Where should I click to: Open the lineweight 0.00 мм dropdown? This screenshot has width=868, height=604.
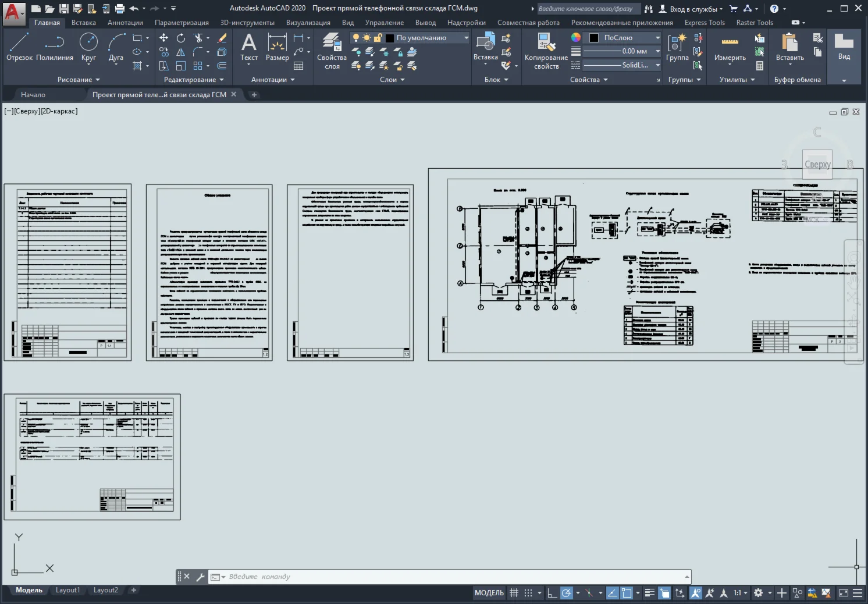tap(622, 51)
